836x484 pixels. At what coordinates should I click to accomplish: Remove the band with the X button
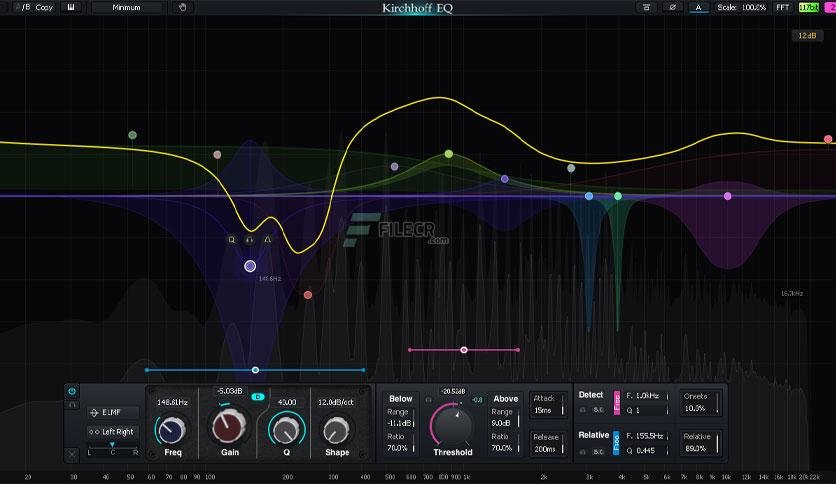[x=72, y=454]
